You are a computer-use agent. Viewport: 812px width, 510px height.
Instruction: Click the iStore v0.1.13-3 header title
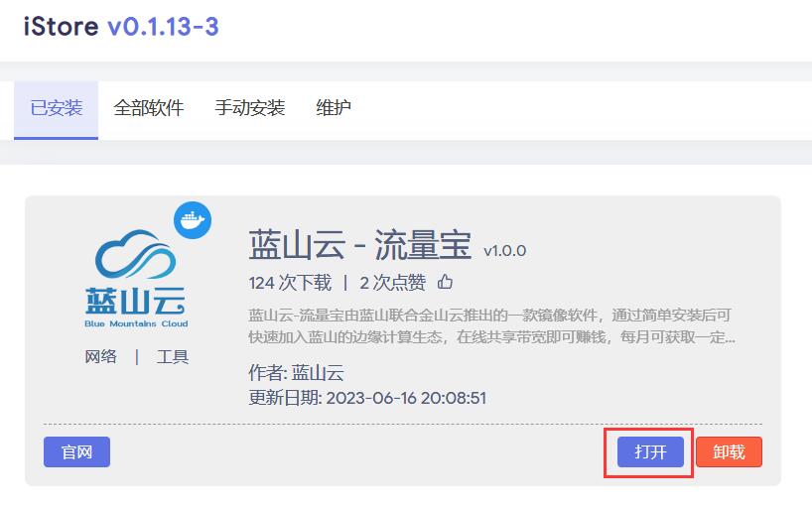pyautogui.click(x=121, y=26)
